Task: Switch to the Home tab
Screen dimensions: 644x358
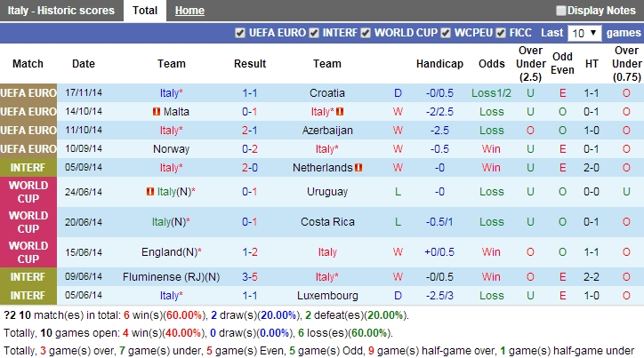Action: point(189,11)
